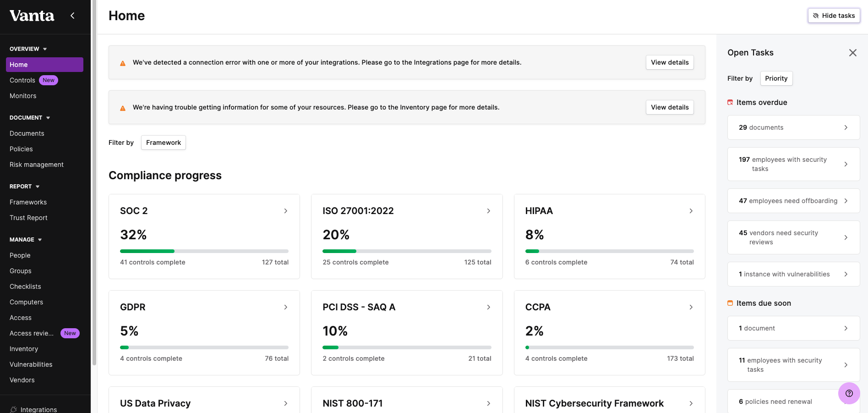The image size is (868, 413).
Task: Open Trust Report page
Action: 28,218
